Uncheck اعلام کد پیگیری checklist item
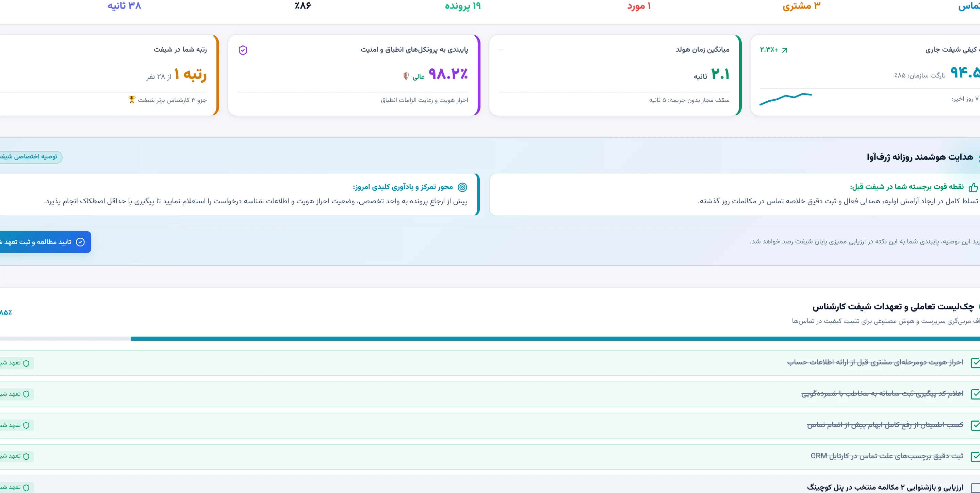Screen dimensions: 980x493 click(x=975, y=394)
